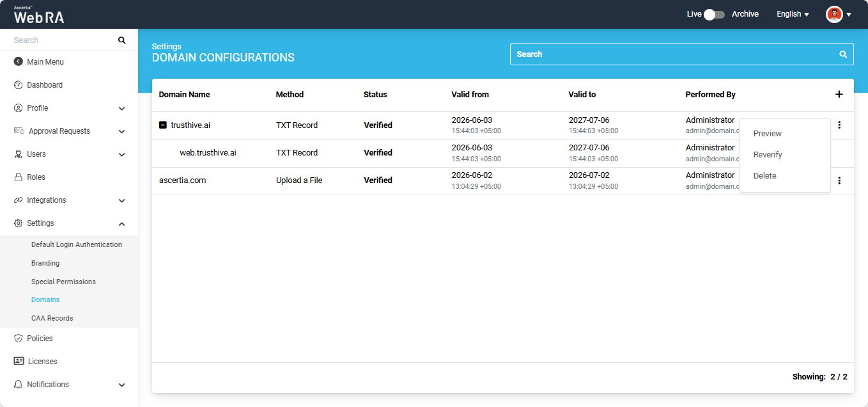Click the sidebar Search input field

[x=63, y=40]
